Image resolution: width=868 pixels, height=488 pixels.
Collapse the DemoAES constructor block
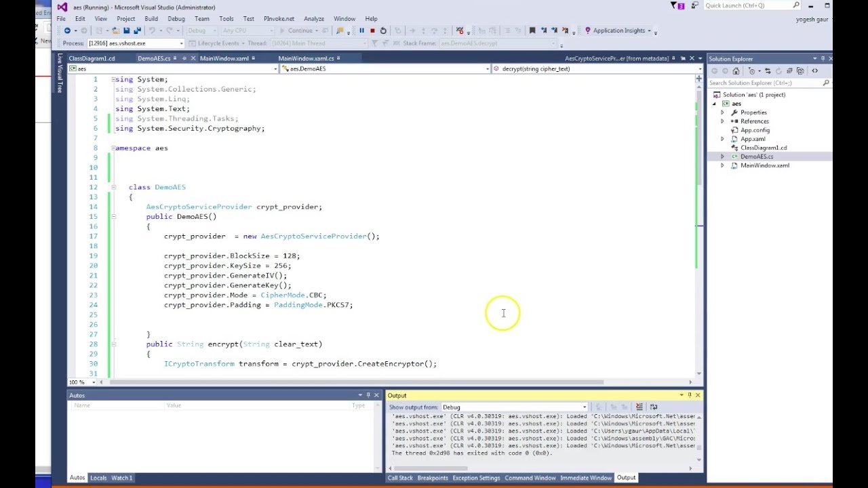(x=113, y=216)
